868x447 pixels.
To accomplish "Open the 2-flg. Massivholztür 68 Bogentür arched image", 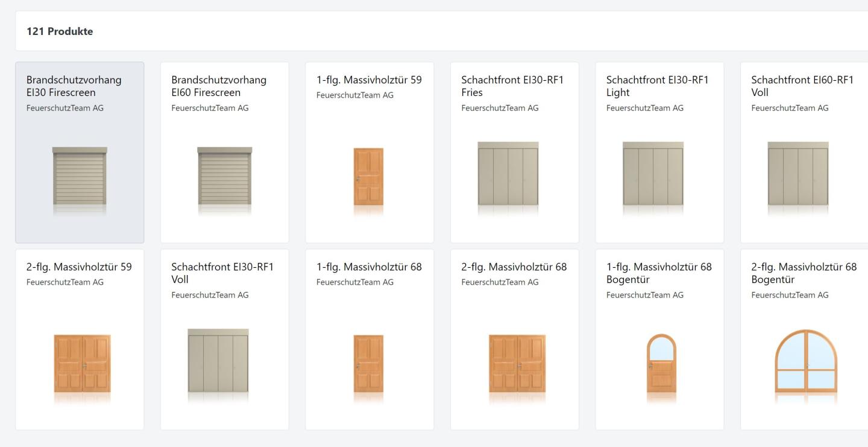I will [x=806, y=362].
